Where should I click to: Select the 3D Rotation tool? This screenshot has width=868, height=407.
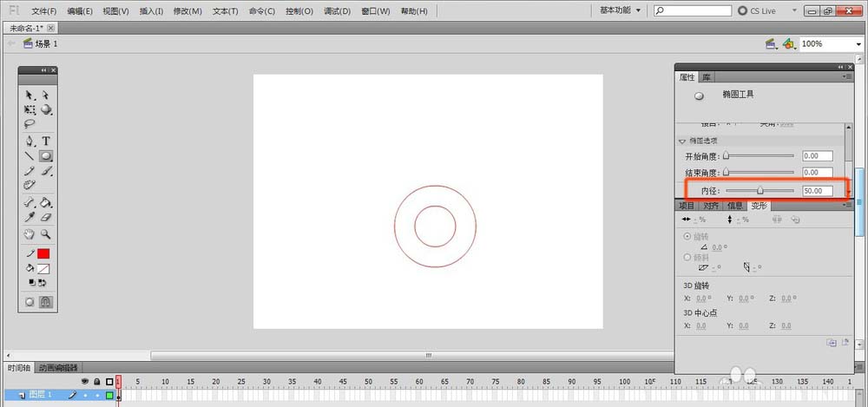47,109
